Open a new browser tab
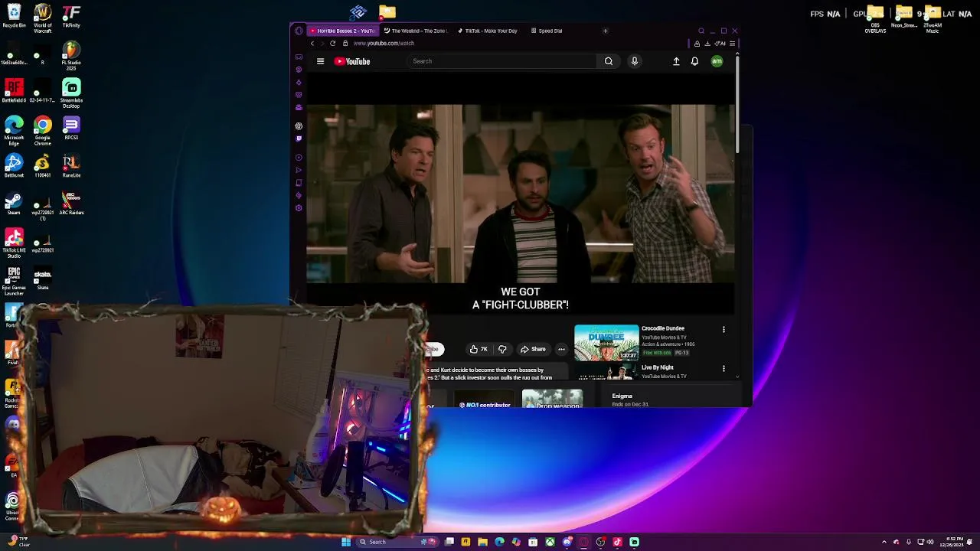Screen dimensions: 980x551 (605, 31)
